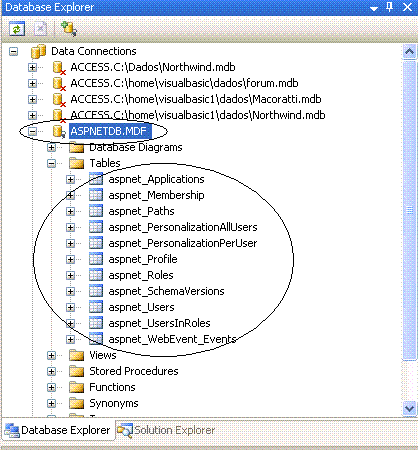Click the greyed Stop Refresh toolbar icon
Viewport: 418px width, 450px height.
[40, 29]
